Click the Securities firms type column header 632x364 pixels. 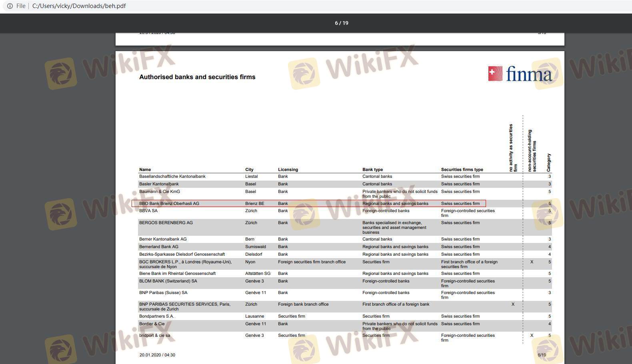(x=462, y=169)
